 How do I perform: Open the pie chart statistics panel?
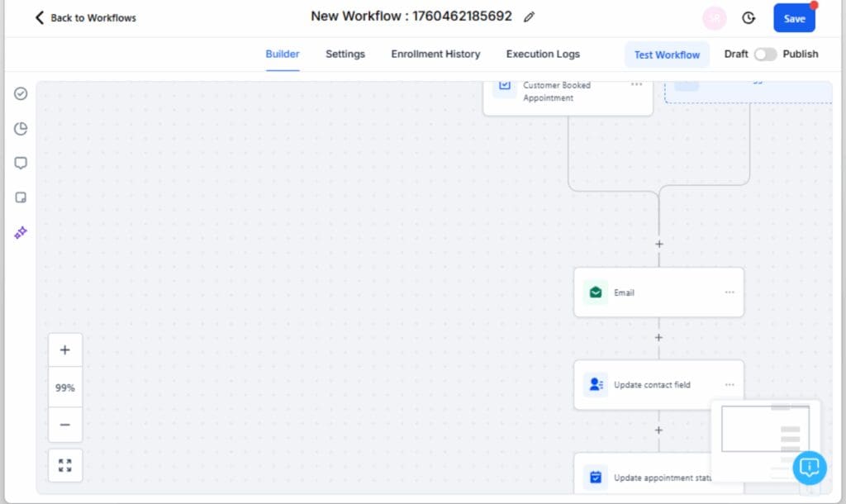pos(21,128)
